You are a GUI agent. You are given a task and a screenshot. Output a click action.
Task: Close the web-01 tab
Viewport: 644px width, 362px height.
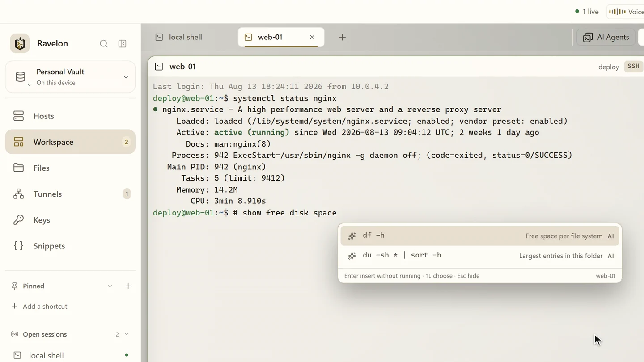coord(312,37)
